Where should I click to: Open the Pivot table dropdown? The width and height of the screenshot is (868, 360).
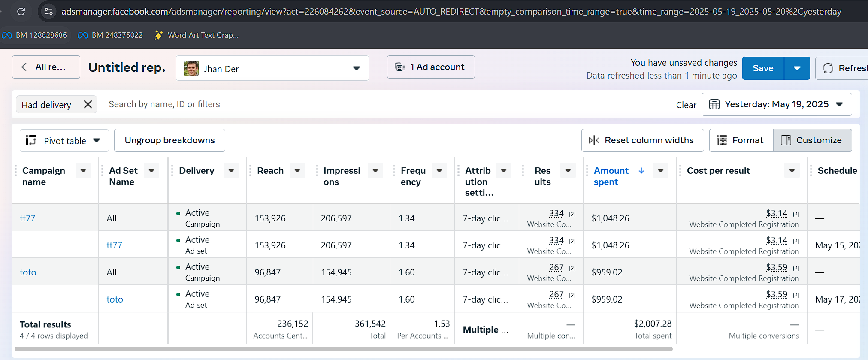64,141
